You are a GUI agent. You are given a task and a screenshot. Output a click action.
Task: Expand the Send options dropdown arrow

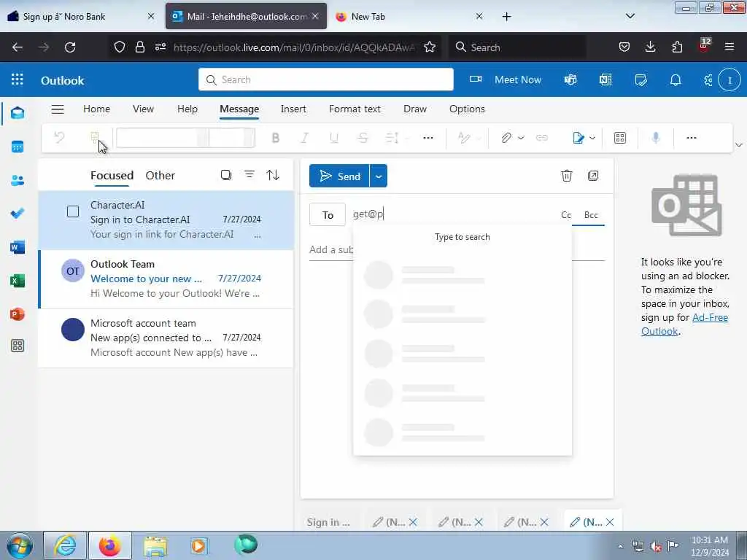click(379, 176)
